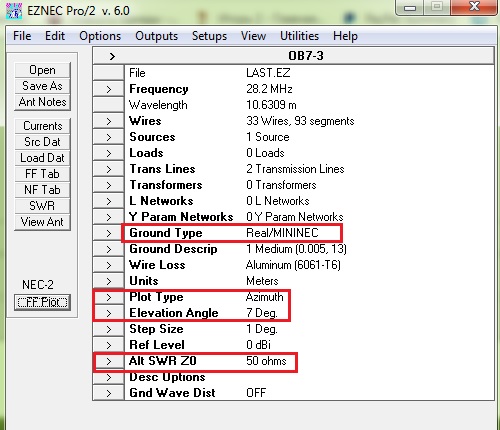Click arrow button beside Plot Type
The image size is (500, 430).
(x=108, y=297)
